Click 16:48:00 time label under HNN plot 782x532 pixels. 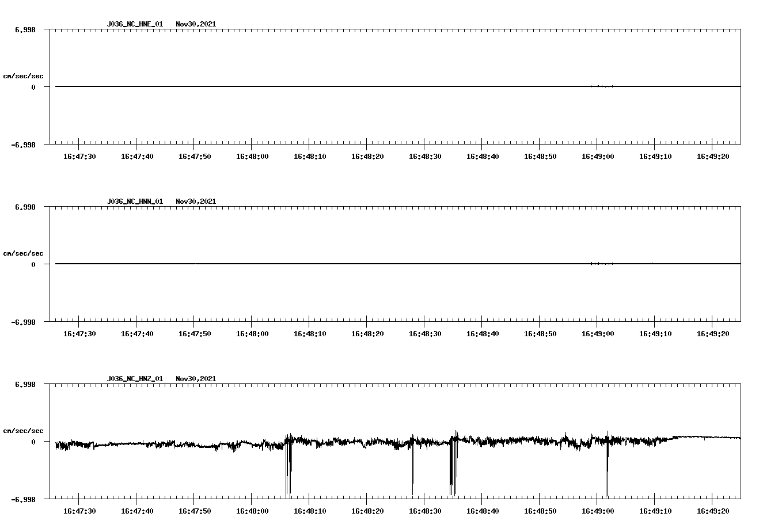pyautogui.click(x=252, y=334)
